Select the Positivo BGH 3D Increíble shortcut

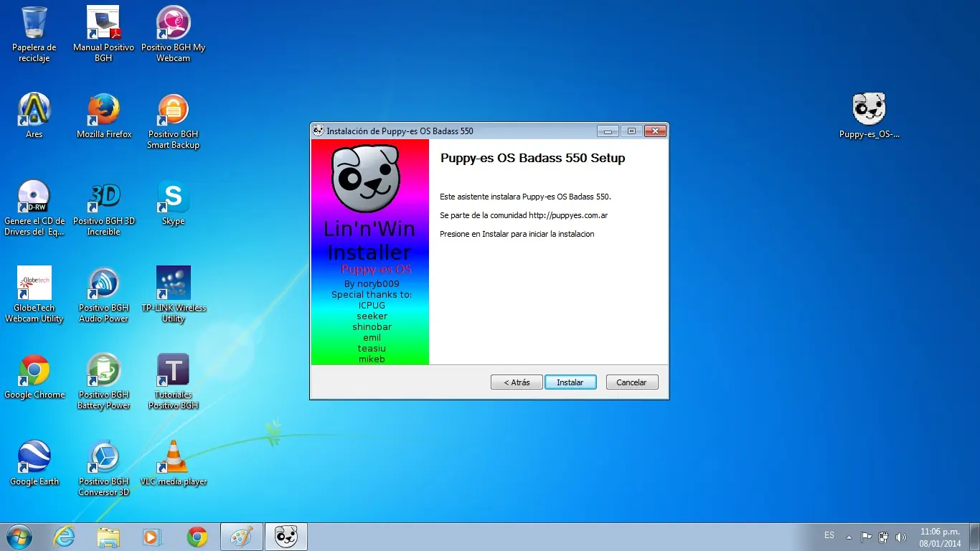click(x=104, y=208)
